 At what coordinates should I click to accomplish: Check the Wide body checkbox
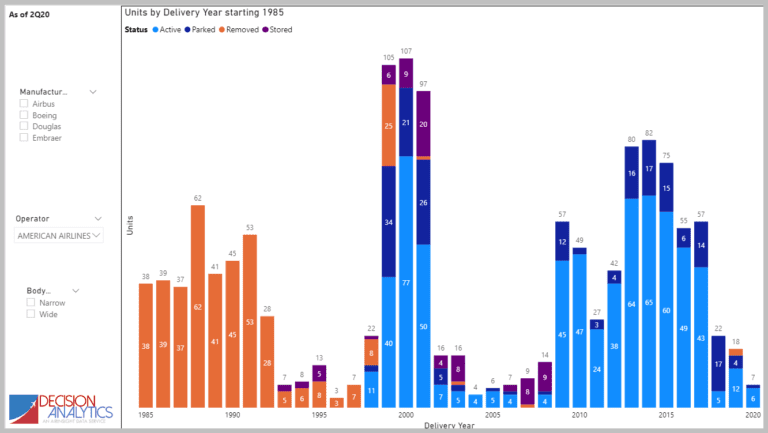coord(30,313)
